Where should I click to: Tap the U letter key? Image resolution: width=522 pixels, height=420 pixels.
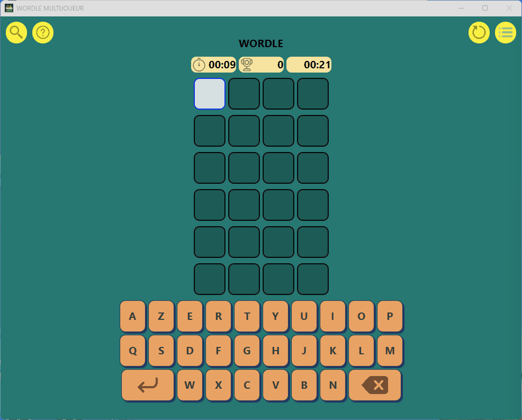click(x=304, y=316)
